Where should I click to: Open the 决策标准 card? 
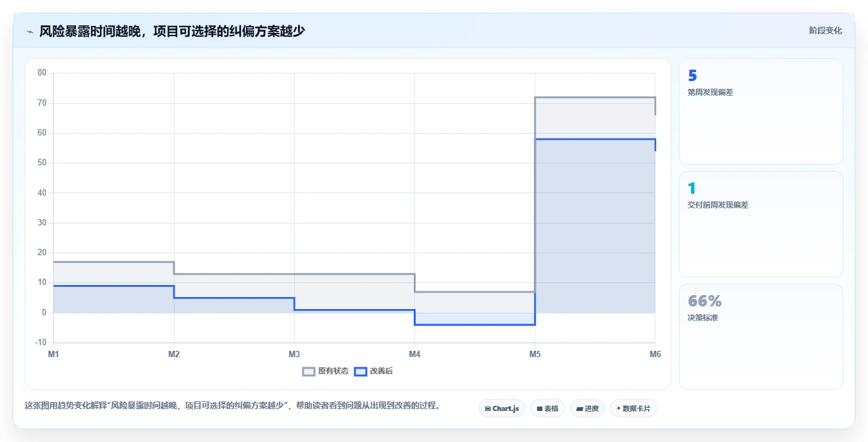click(760, 337)
